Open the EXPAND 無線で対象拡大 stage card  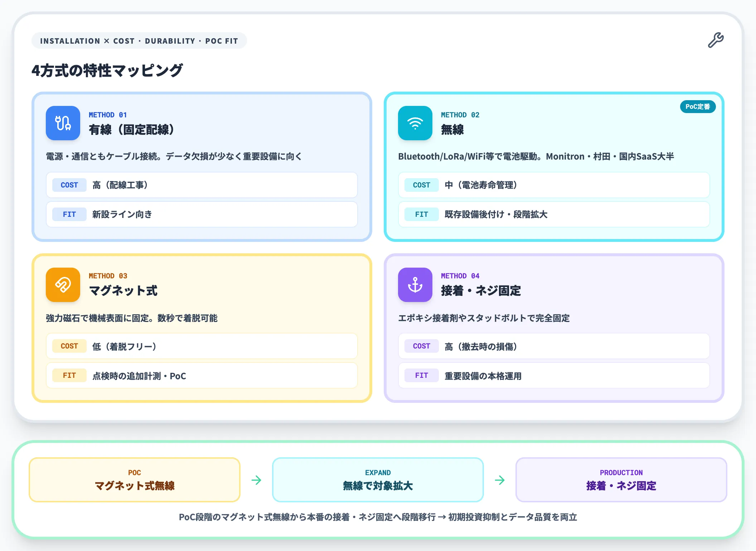[x=378, y=480]
